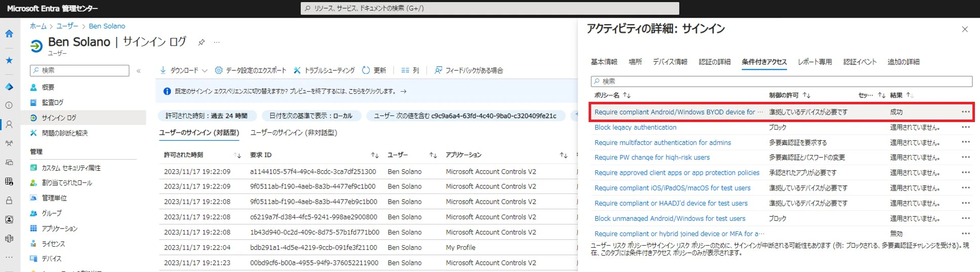The height and width of the screenshot is (272, 980).
Task: Select sign-in row with My Profile application
Action: pos(368,248)
